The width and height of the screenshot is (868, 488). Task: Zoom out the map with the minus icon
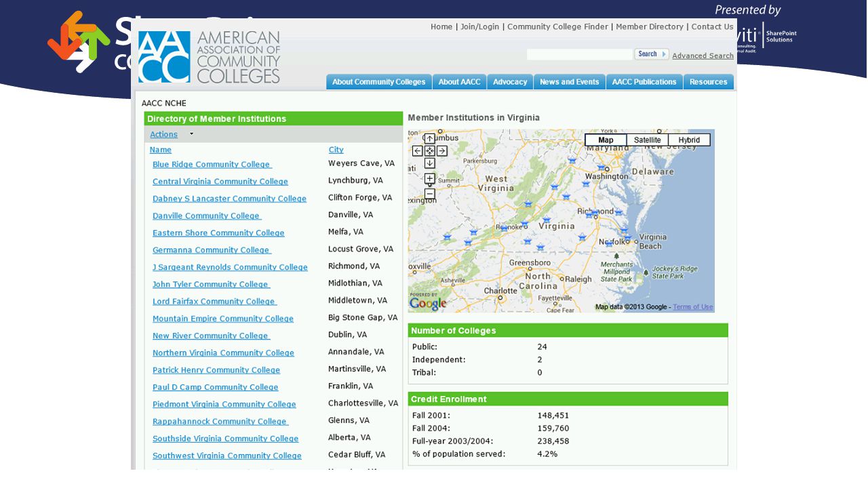pyautogui.click(x=429, y=194)
